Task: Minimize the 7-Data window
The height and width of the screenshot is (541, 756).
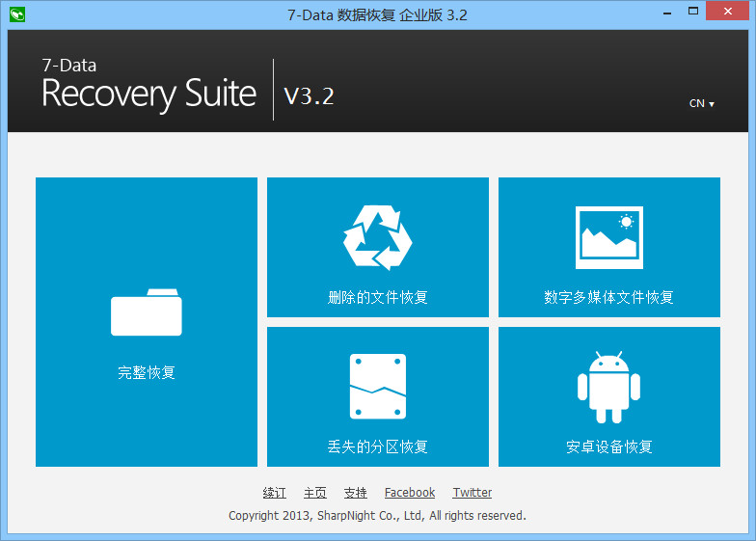Action: (x=667, y=12)
